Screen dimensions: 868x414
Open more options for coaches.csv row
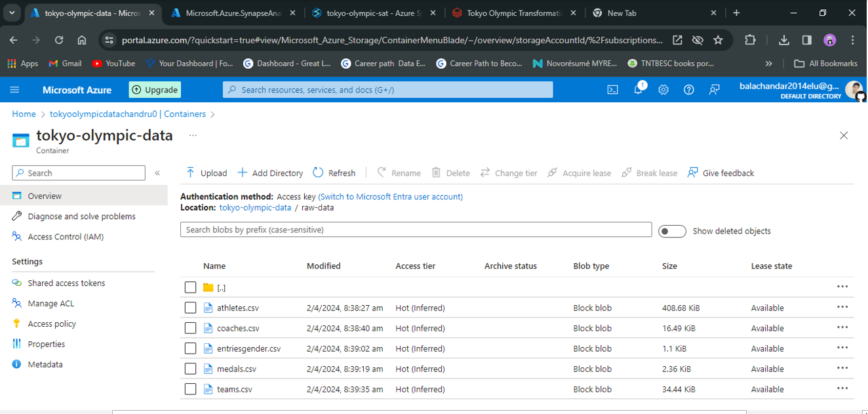[842, 327]
